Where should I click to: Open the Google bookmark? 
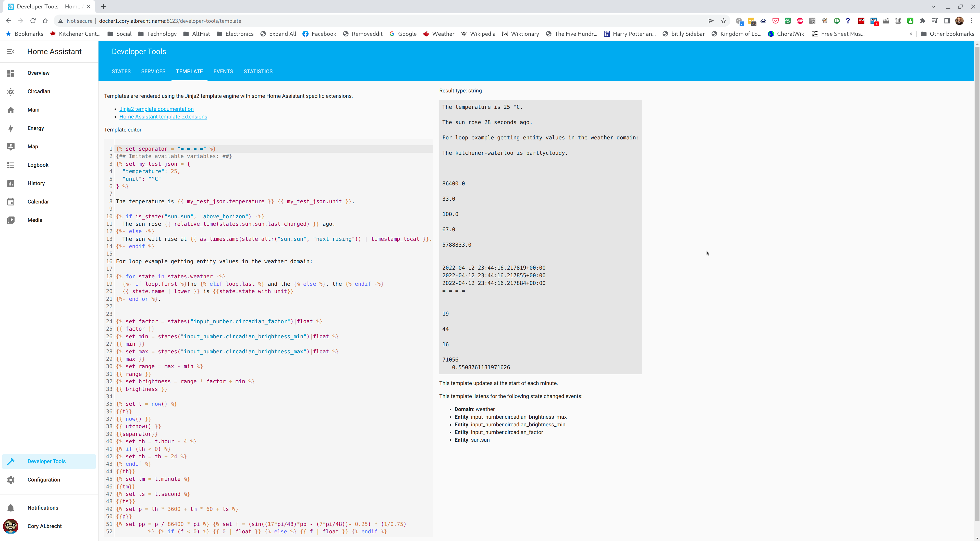tap(403, 34)
